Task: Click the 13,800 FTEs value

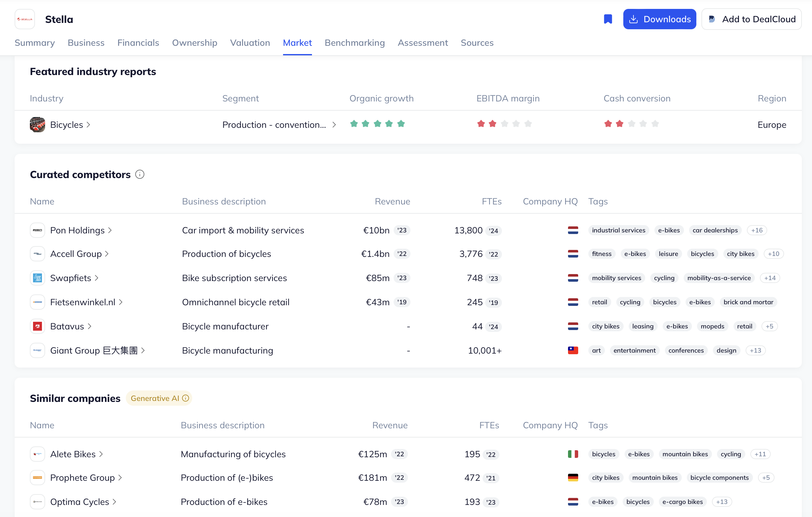Action: pyautogui.click(x=468, y=230)
